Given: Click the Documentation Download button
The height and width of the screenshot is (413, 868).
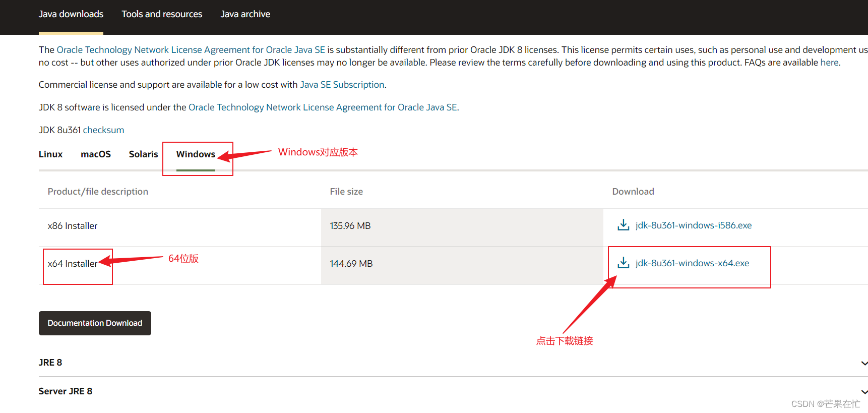Looking at the screenshot, I should click(x=95, y=323).
